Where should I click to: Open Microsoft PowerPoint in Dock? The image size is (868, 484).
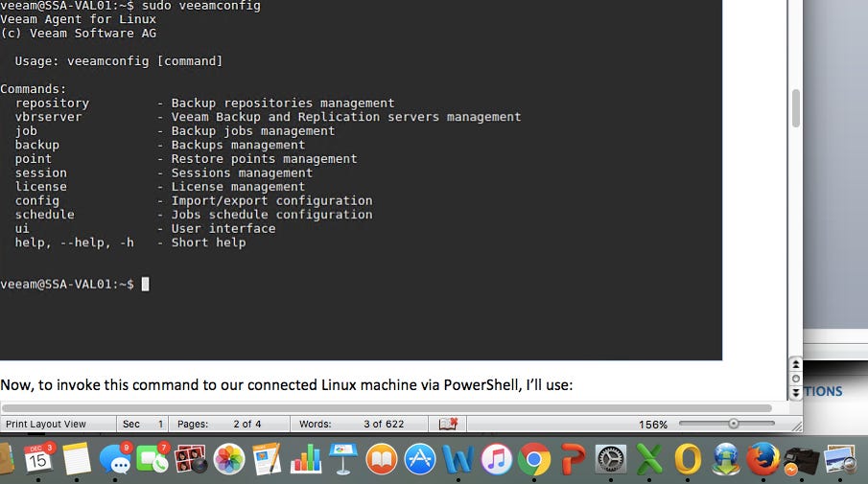(573, 459)
